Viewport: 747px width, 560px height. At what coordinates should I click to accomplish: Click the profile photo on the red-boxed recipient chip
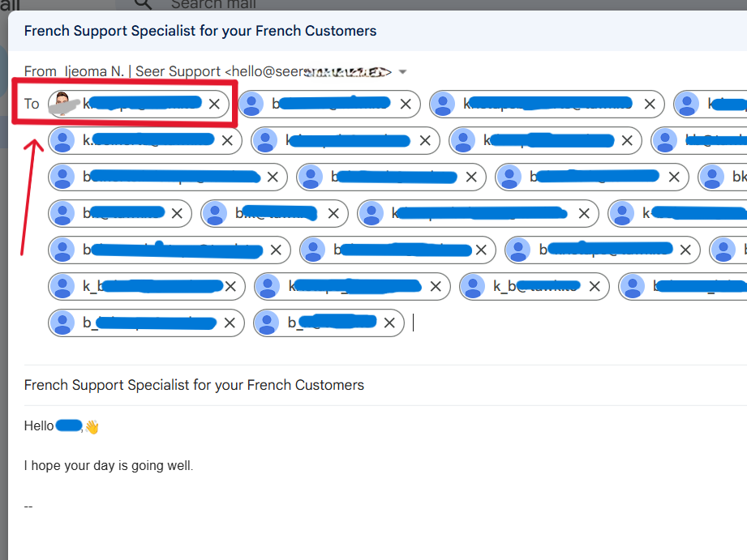tap(63, 104)
